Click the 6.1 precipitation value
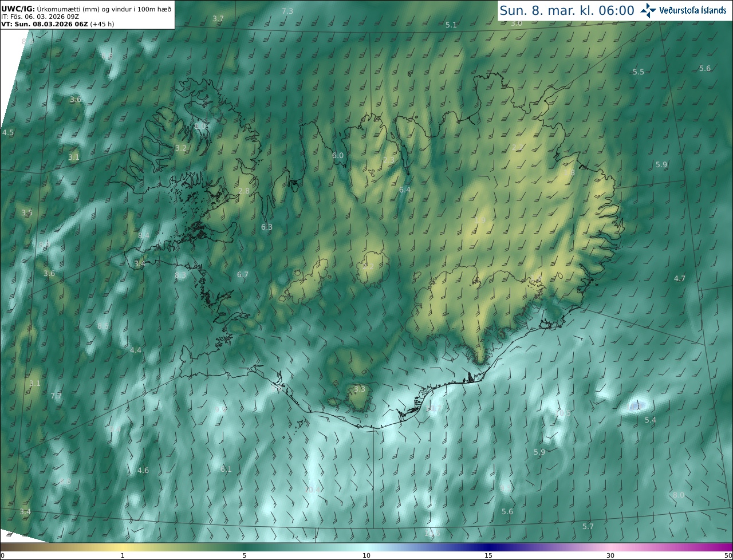The image size is (733, 560). [226, 469]
